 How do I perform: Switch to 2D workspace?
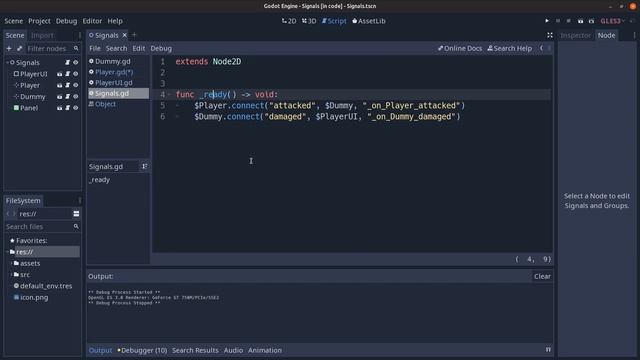pyautogui.click(x=289, y=21)
